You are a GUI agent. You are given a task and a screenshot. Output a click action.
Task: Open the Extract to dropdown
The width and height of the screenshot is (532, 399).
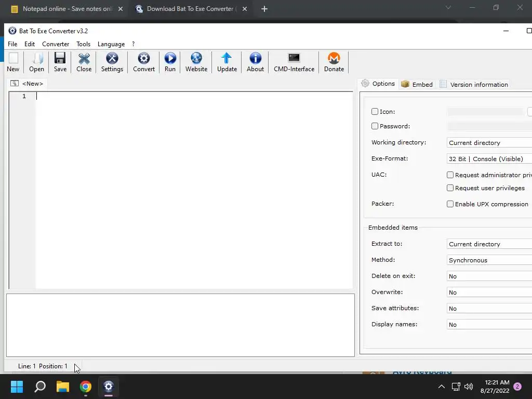click(x=489, y=244)
